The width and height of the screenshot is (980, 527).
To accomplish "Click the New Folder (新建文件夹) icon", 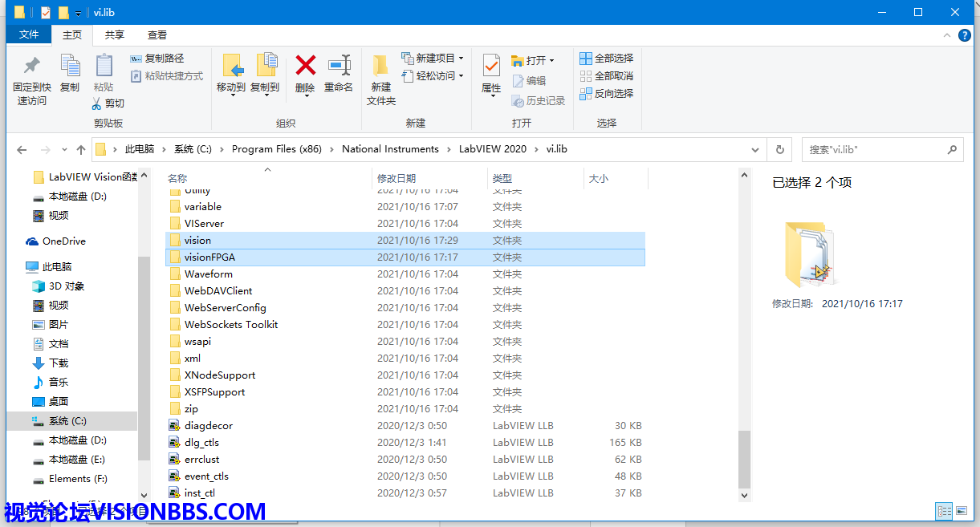I will (x=381, y=80).
